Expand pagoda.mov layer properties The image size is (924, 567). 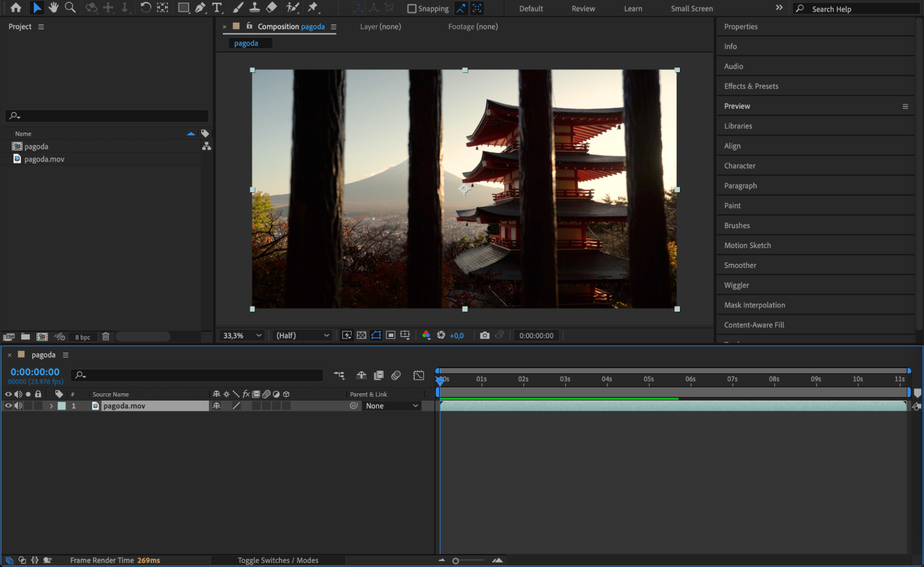coord(51,406)
